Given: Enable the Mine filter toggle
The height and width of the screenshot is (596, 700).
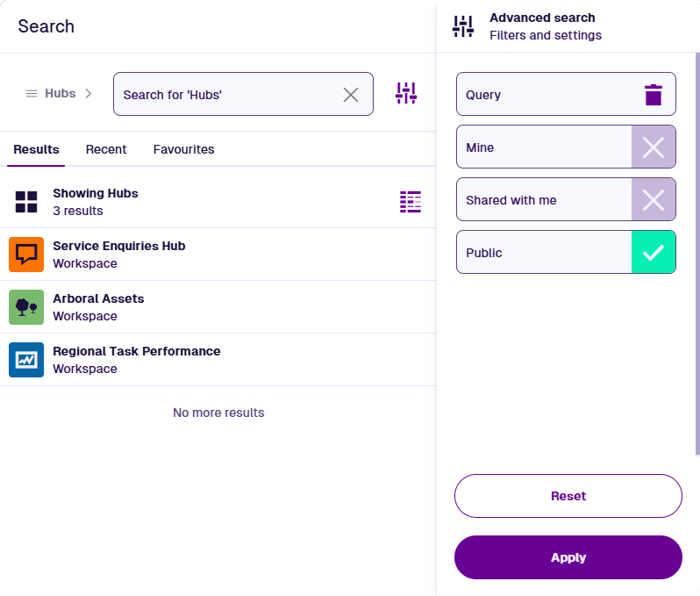Looking at the screenshot, I should click(654, 147).
